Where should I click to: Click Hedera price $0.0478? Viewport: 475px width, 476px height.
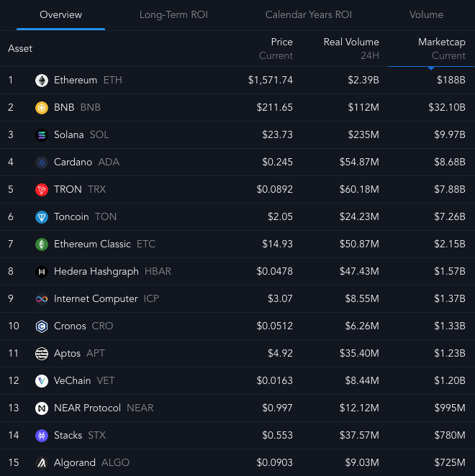tap(274, 271)
